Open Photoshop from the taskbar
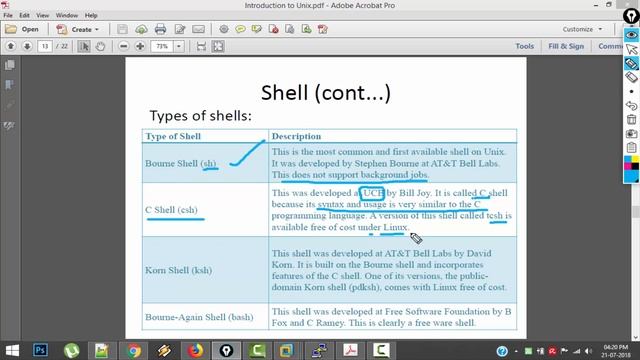Screen dimensions: 640x360 pos(40,351)
